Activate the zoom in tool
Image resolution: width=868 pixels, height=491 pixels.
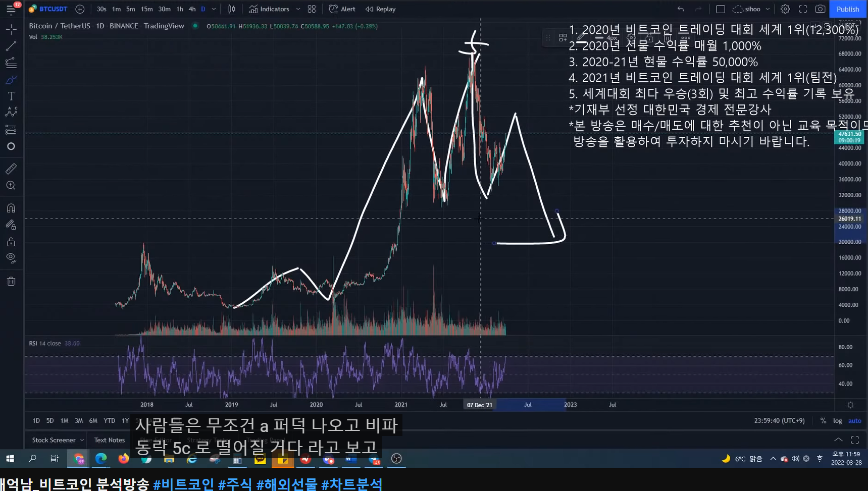[11, 186]
